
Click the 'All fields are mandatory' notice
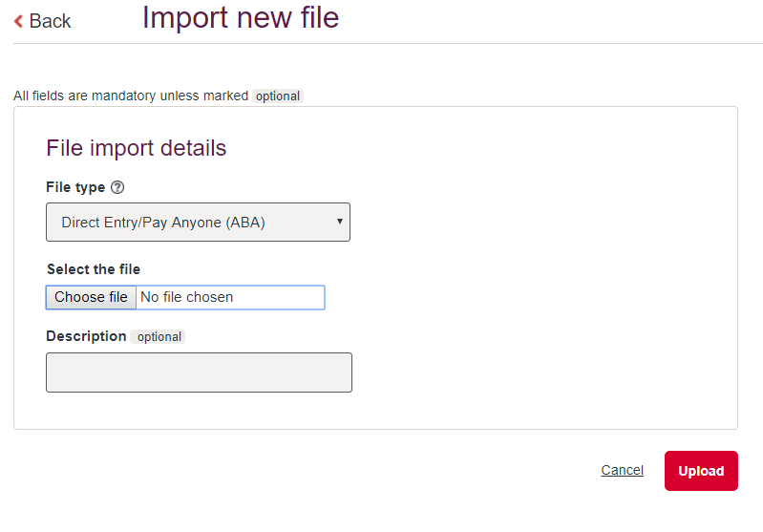click(131, 96)
